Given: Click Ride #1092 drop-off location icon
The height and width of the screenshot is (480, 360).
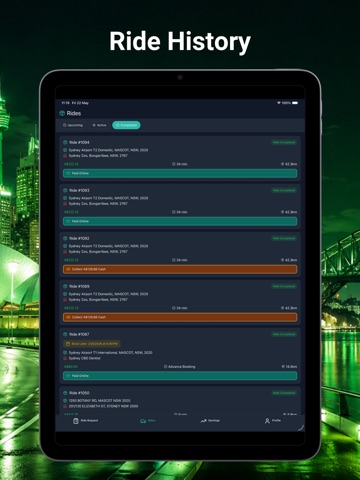Looking at the screenshot, I should (x=65, y=252).
